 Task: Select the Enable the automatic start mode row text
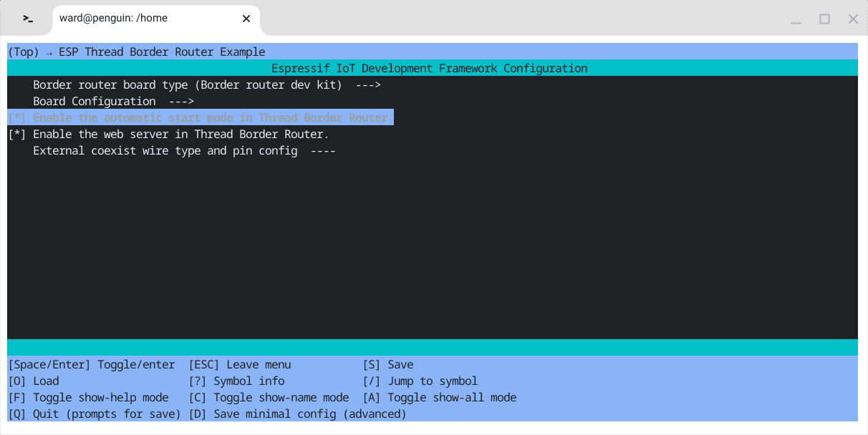point(213,117)
